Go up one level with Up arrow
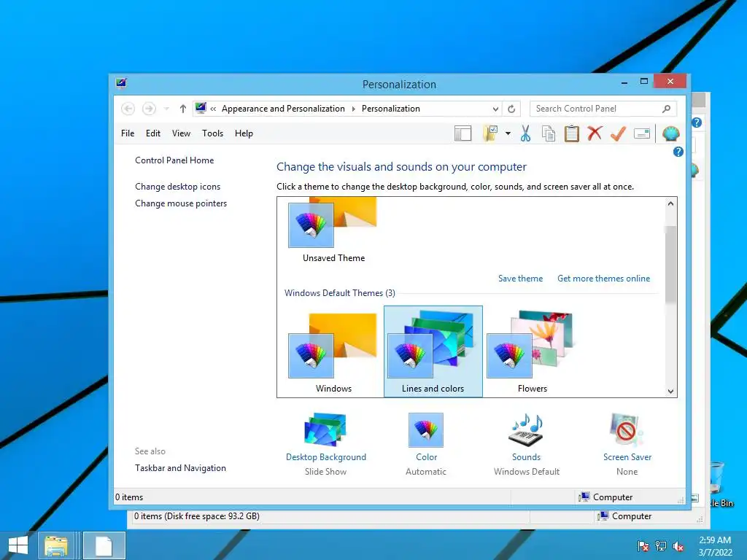Image resolution: width=747 pixels, height=560 pixels. 182,109
